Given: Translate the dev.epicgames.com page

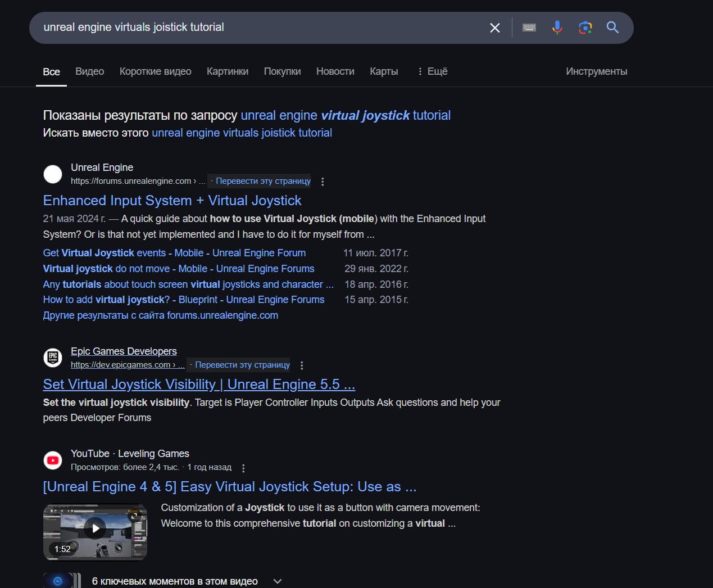Looking at the screenshot, I should click(242, 365).
